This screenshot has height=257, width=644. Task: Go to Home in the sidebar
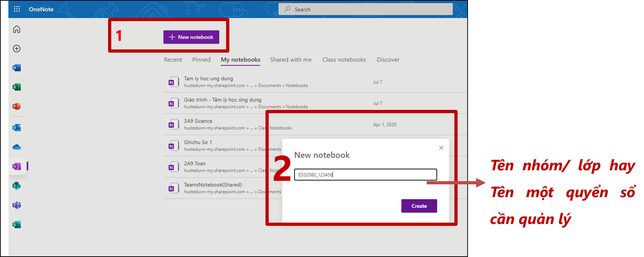[x=17, y=29]
